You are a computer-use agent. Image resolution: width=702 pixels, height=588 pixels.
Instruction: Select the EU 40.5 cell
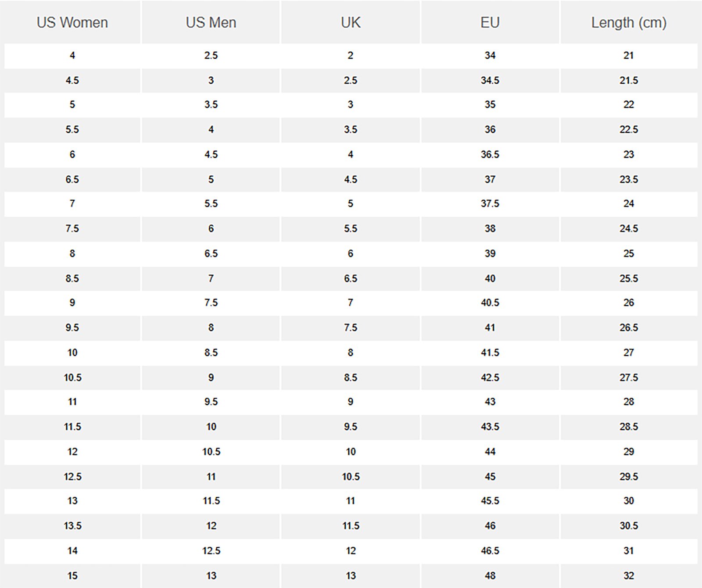[x=490, y=303]
